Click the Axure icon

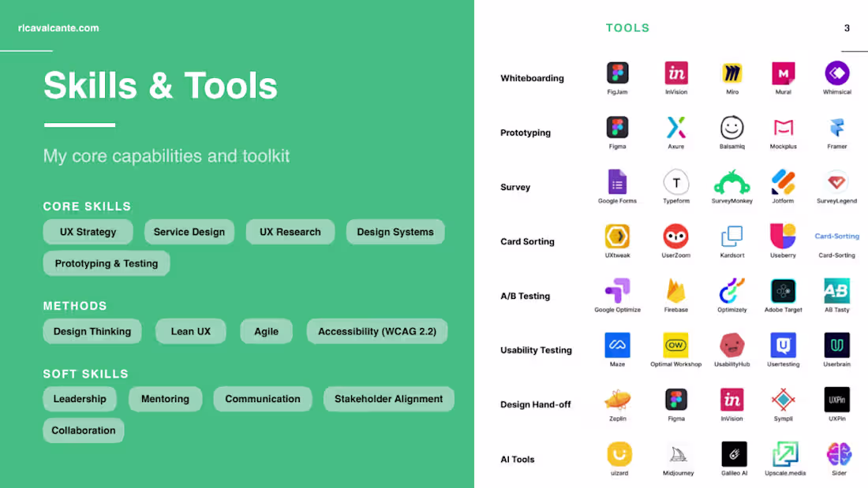pos(676,127)
